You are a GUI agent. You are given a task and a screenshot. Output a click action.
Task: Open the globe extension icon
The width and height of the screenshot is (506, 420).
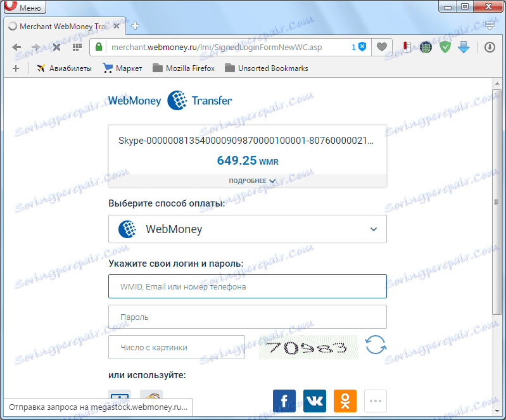point(426,48)
